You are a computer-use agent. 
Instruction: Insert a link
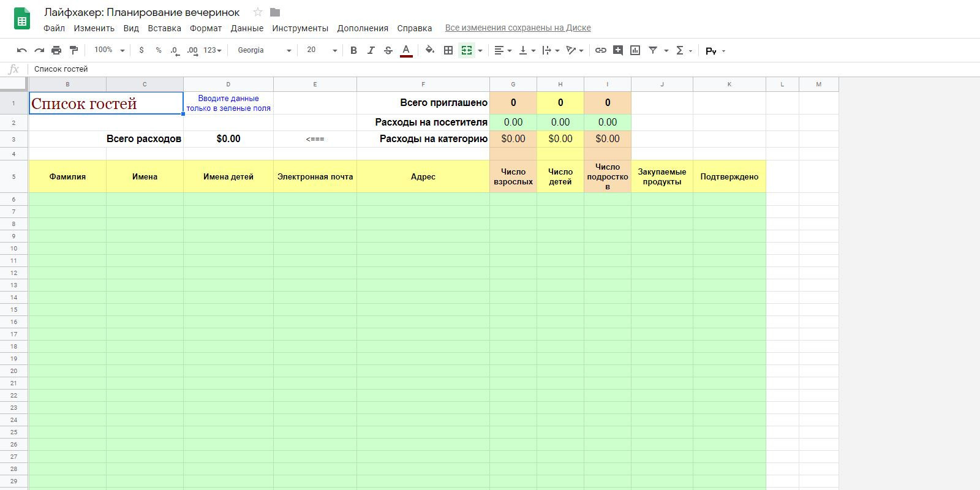[x=601, y=50]
